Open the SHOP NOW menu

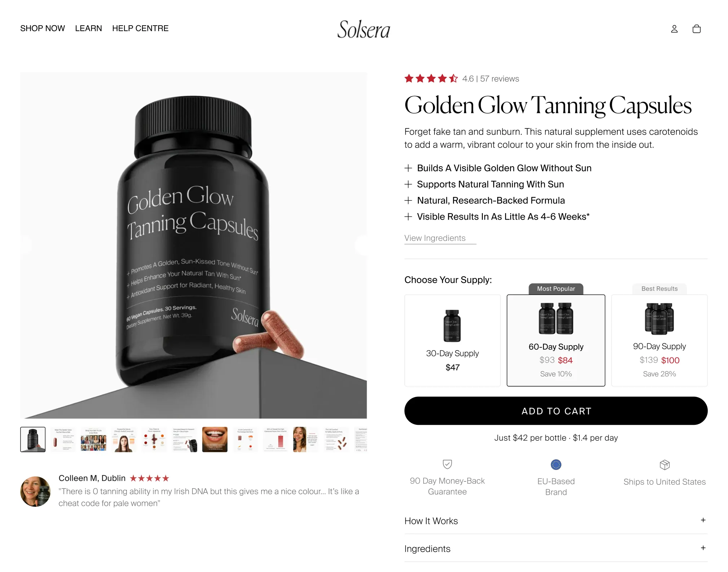point(43,28)
